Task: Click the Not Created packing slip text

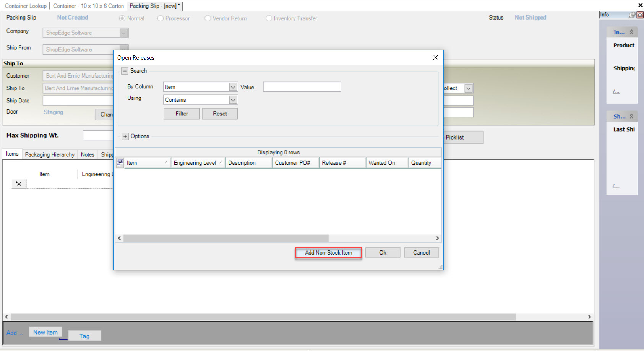Action: (x=73, y=18)
